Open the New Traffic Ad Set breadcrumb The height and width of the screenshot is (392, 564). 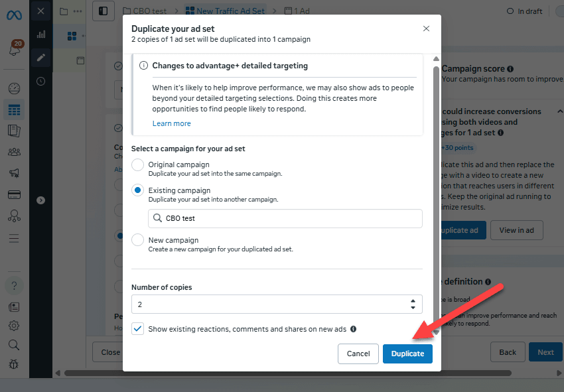click(x=226, y=11)
